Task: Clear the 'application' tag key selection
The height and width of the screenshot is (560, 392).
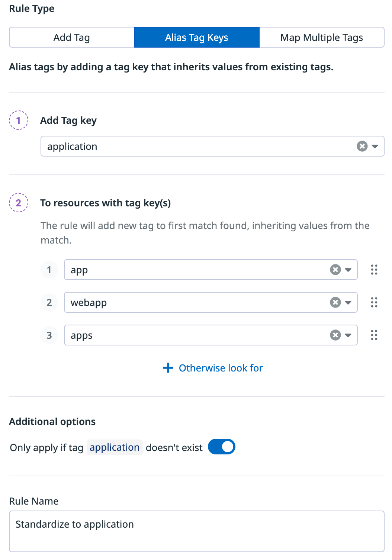Action: pyautogui.click(x=362, y=146)
